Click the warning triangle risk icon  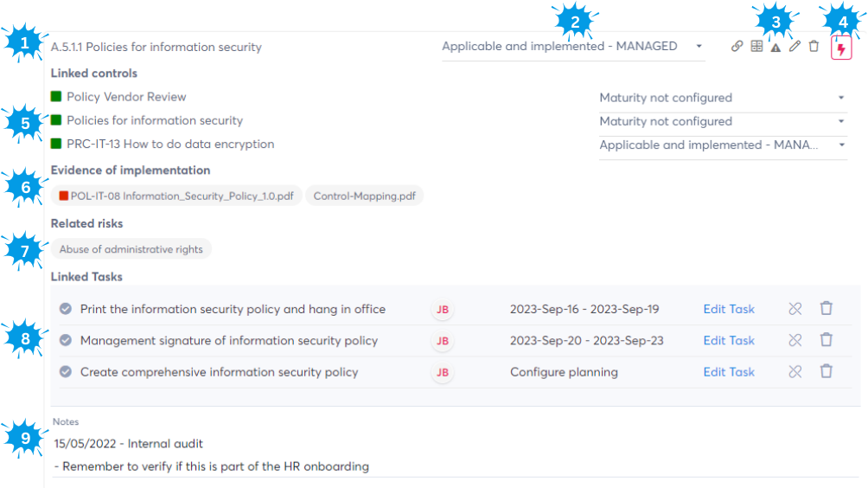click(x=775, y=48)
